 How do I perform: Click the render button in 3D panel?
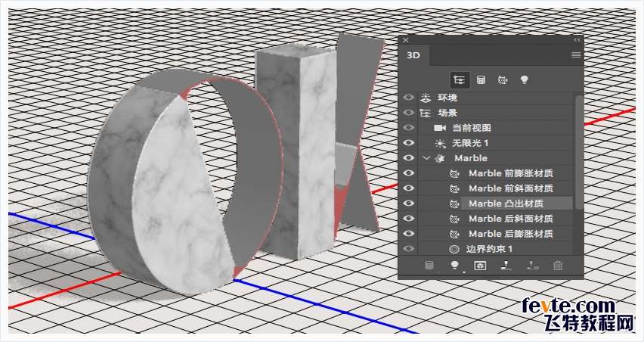(480, 266)
